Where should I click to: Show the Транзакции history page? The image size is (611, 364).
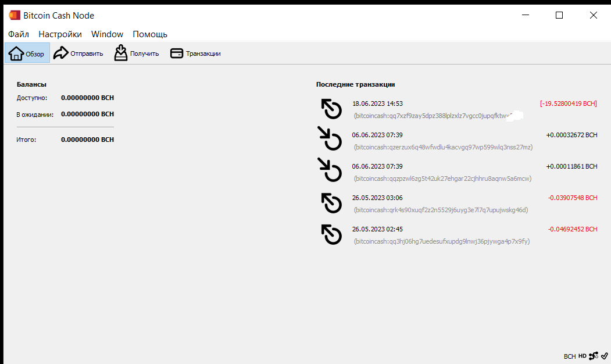click(195, 53)
